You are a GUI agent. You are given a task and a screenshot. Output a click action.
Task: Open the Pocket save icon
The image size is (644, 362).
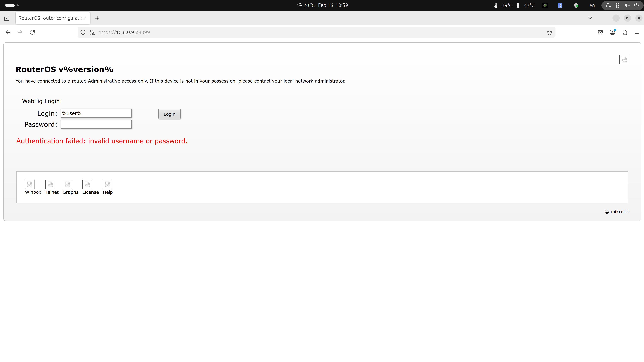pos(600,32)
